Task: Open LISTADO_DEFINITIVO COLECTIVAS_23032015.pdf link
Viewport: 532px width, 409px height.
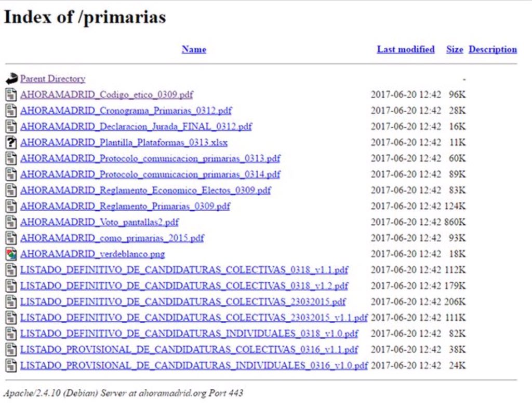Action: pyautogui.click(x=183, y=302)
